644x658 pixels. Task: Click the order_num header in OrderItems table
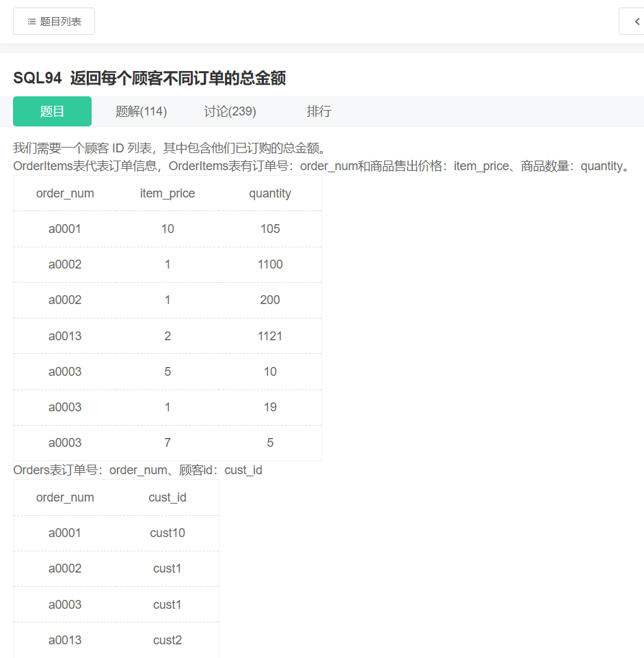click(65, 193)
